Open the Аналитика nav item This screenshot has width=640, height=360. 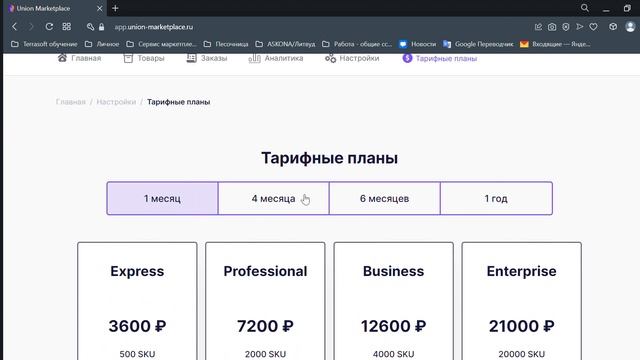tap(276, 58)
